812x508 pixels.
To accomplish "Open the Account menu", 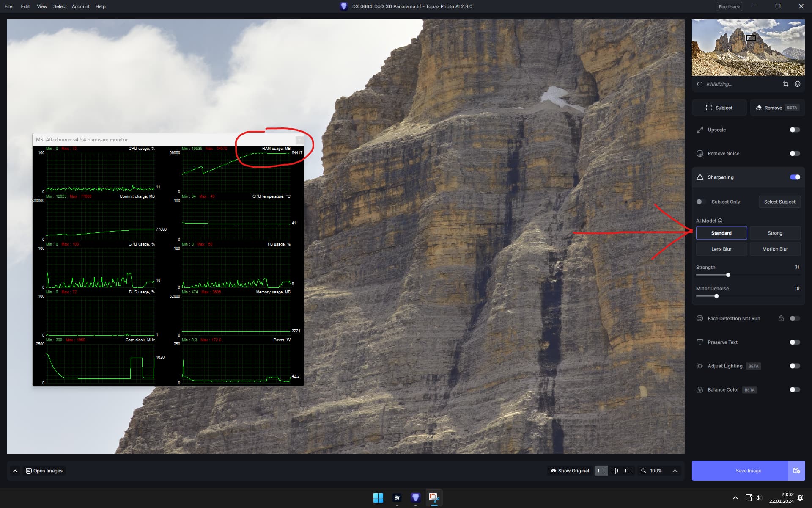I will pyautogui.click(x=80, y=6).
